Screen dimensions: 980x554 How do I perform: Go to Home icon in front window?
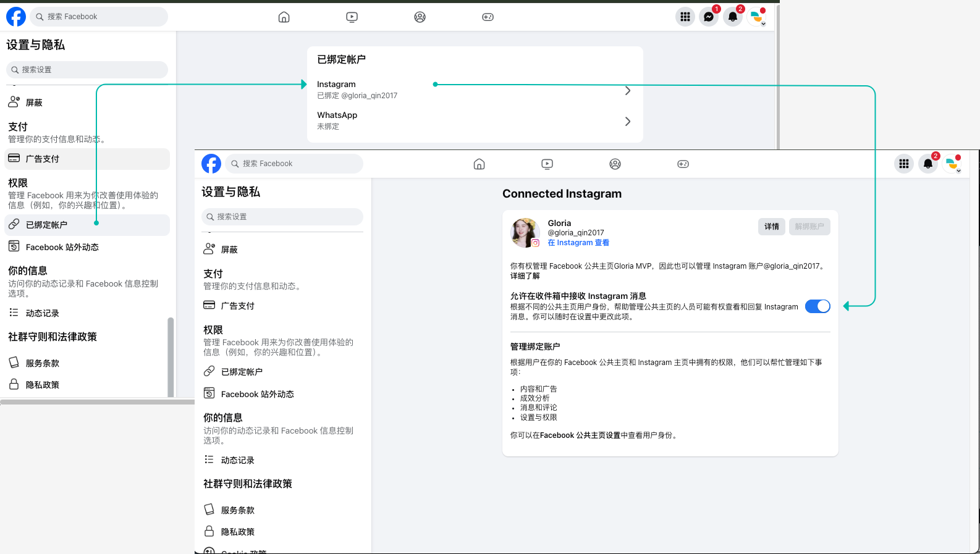point(479,164)
